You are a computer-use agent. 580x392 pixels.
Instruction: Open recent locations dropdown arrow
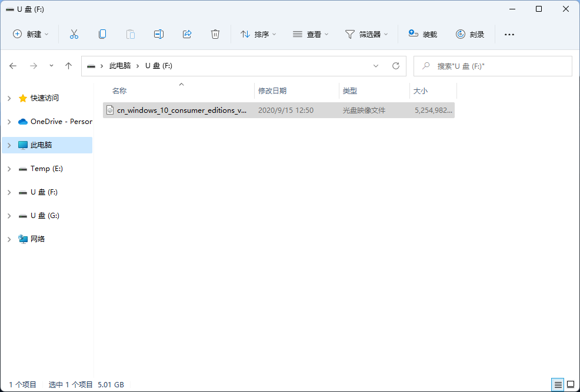click(x=51, y=66)
